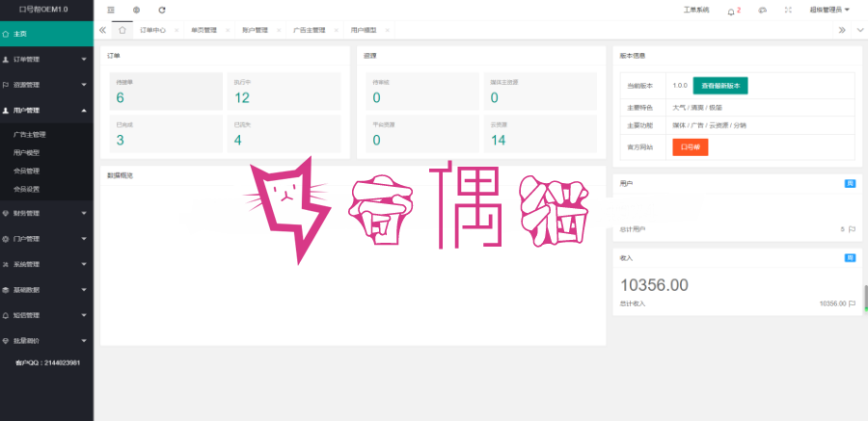Open the theme palette icon in top bar

pyautogui.click(x=763, y=10)
